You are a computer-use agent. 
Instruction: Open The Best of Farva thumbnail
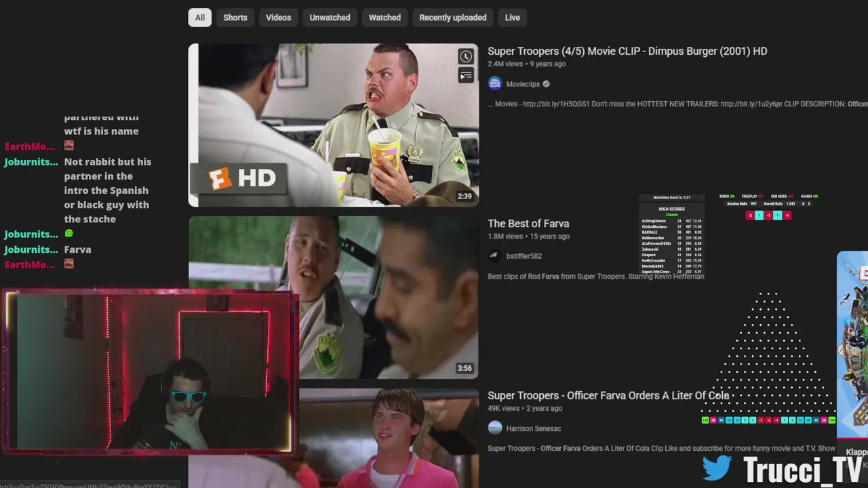click(334, 297)
